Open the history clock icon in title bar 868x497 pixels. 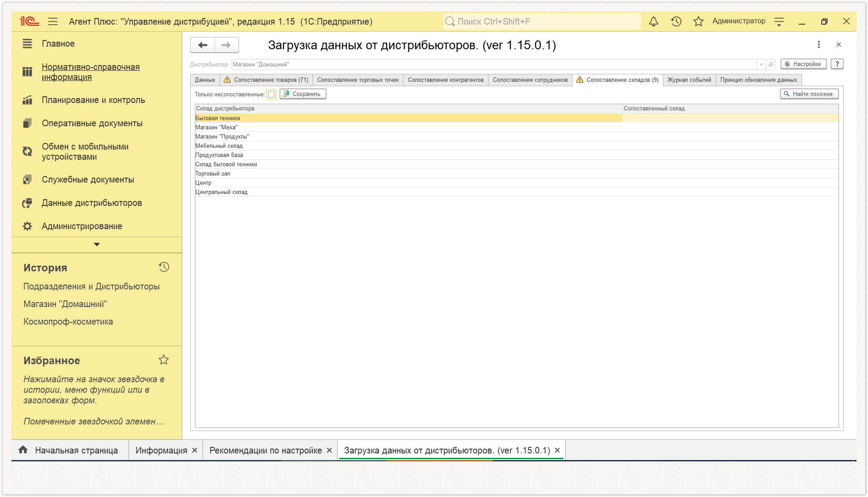pos(676,21)
